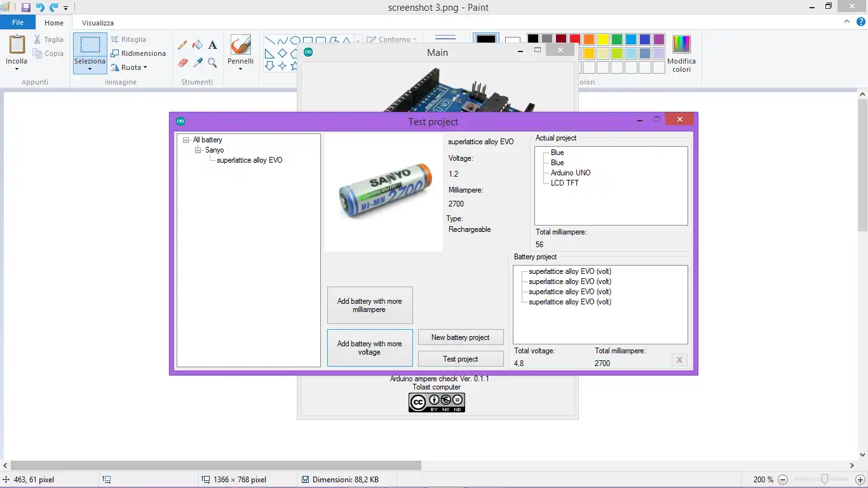The height and width of the screenshot is (488, 868).
Task: Select the Text tool
Action: (212, 45)
